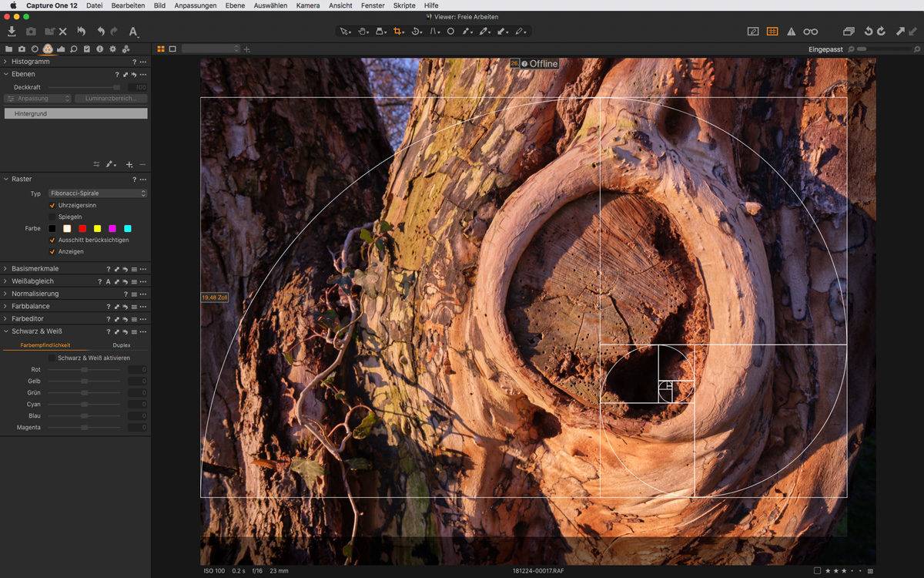Click the Reset adjustments arrow icon
This screenshot has height=578, width=924.
[82, 32]
